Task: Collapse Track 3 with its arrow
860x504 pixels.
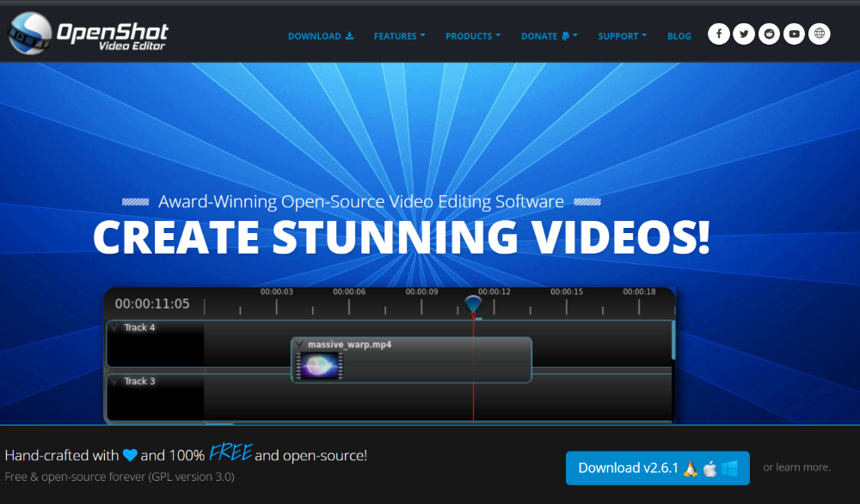Action: tap(114, 381)
